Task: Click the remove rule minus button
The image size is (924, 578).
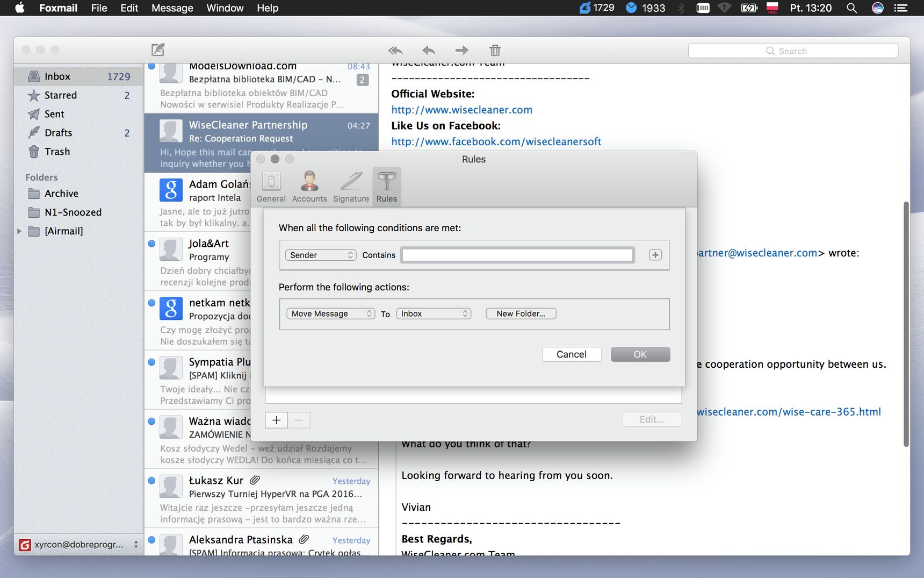Action: click(299, 420)
